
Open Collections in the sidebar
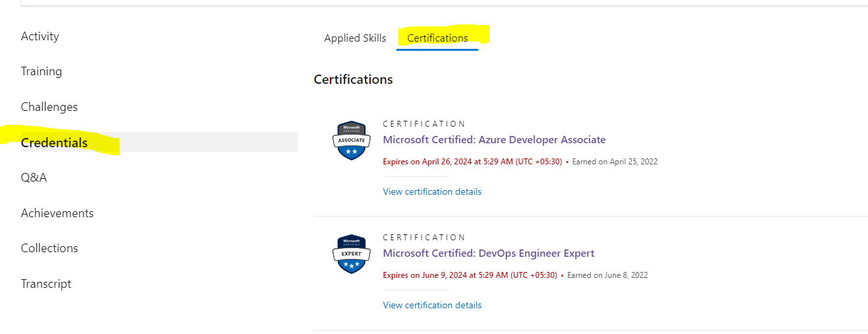pos(49,248)
